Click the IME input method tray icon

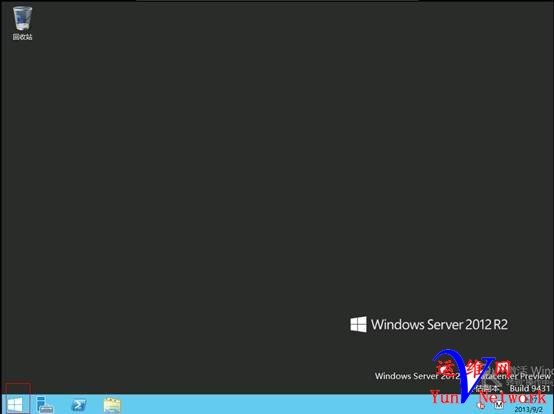499,405
